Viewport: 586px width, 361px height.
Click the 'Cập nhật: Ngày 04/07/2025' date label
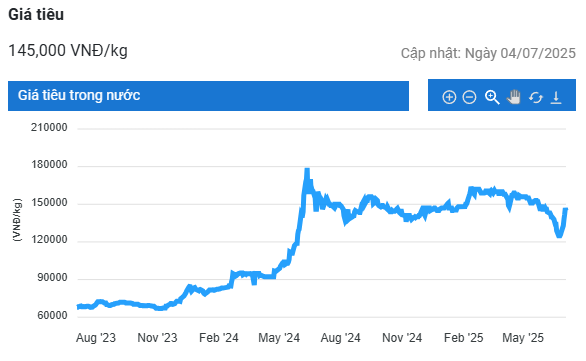pos(488,53)
